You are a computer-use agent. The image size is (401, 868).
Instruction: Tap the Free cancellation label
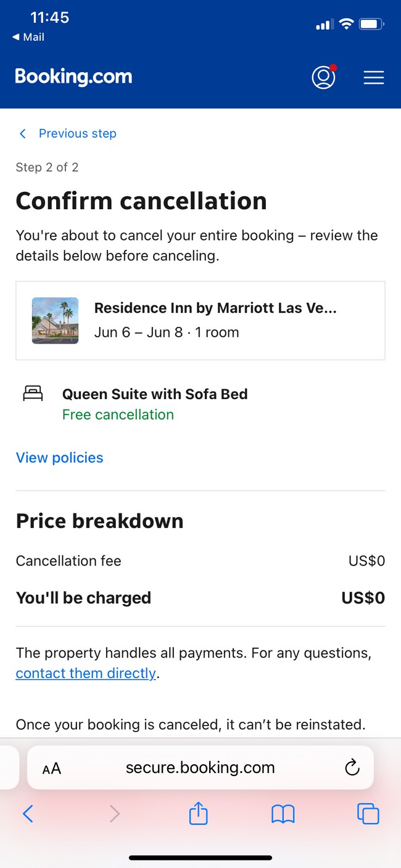tap(118, 415)
